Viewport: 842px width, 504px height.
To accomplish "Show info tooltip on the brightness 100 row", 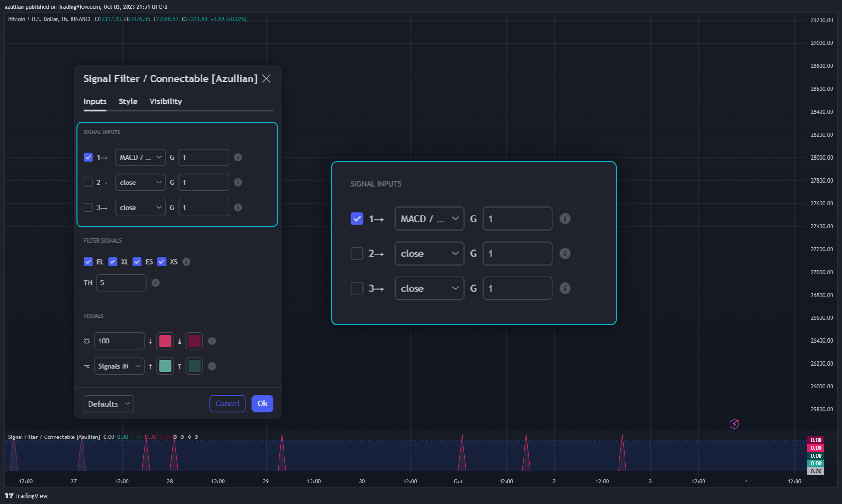I will coord(212,341).
